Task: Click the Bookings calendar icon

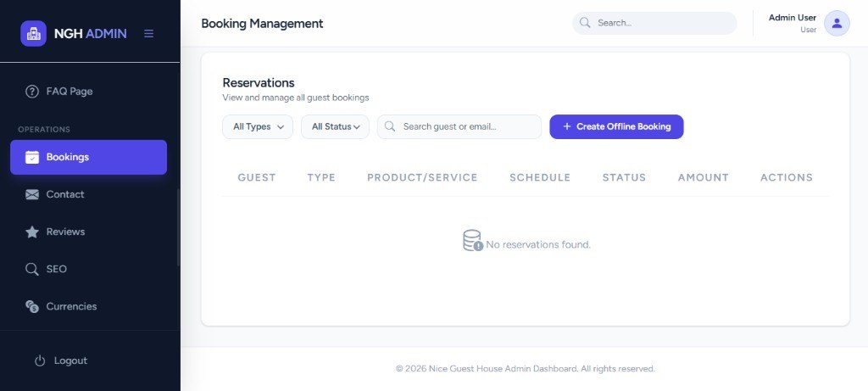Action: pyautogui.click(x=32, y=157)
